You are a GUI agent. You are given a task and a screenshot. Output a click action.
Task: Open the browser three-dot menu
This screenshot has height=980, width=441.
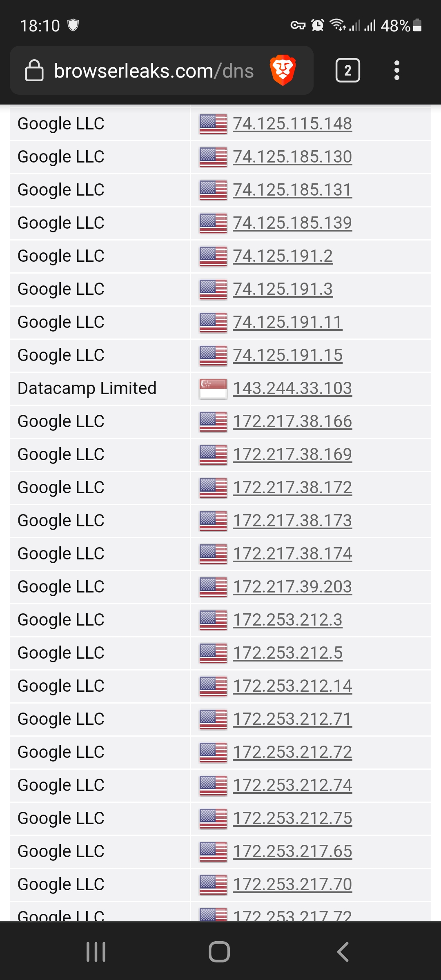click(x=396, y=70)
